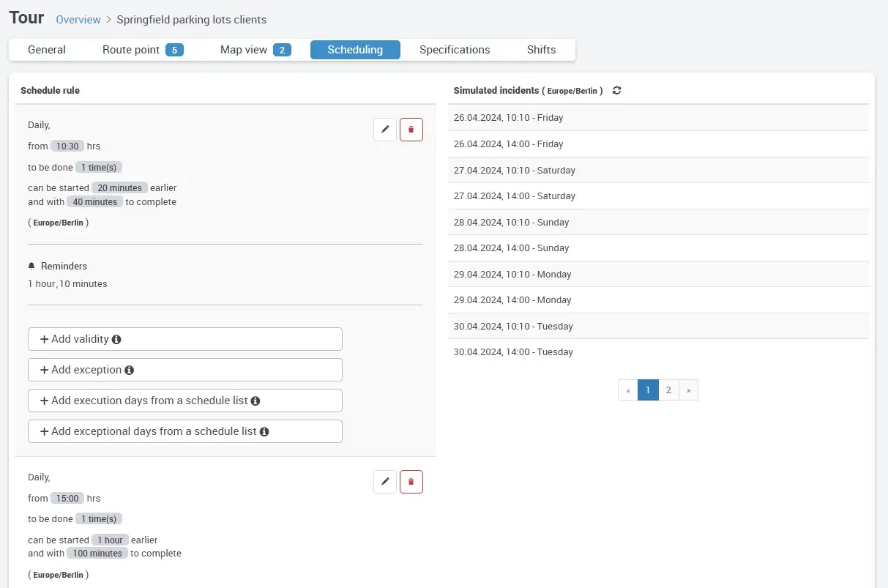Delete the 10:30 daily schedule rule
Viewport: 888px width, 588px height.
click(x=411, y=130)
